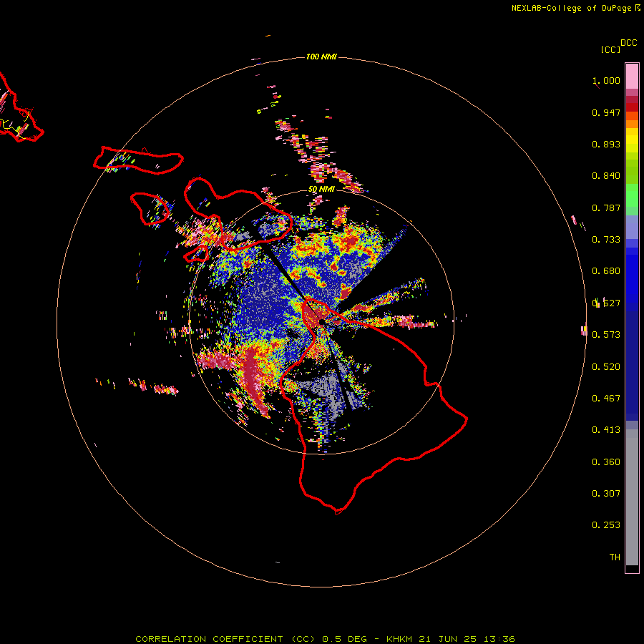Viewport: 644px width, 644px height.
Task: Click the 50 NMI range ring label
Action: [x=321, y=189]
